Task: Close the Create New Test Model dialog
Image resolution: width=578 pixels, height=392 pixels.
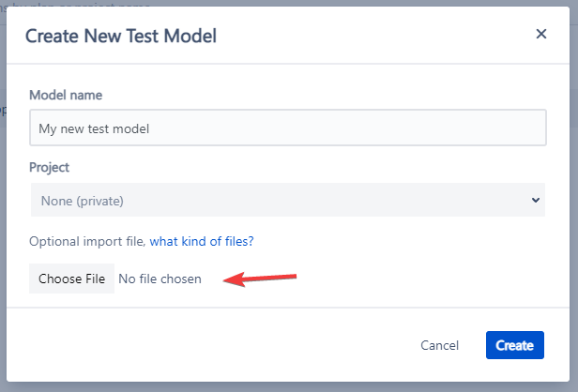Action: pyautogui.click(x=540, y=34)
